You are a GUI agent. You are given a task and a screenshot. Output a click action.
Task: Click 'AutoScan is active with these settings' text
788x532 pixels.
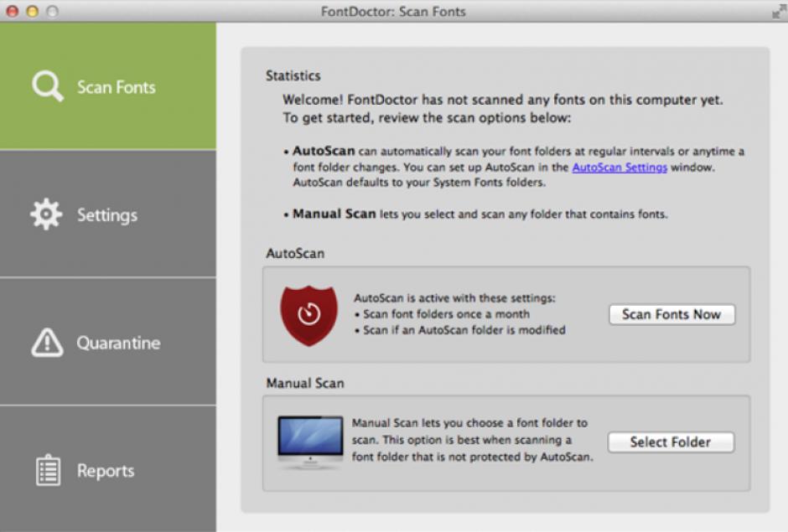455,298
